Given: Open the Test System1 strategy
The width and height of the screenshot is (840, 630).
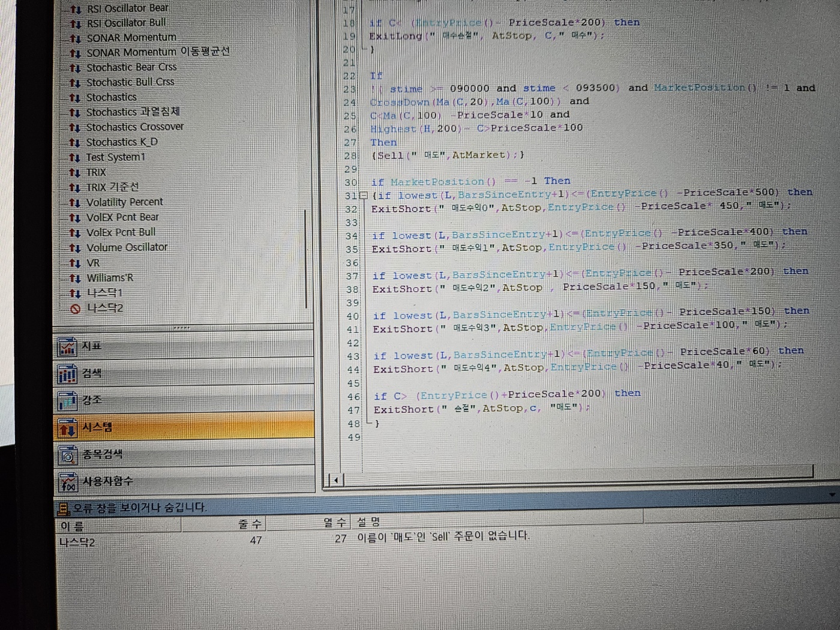Looking at the screenshot, I should 115,157.
